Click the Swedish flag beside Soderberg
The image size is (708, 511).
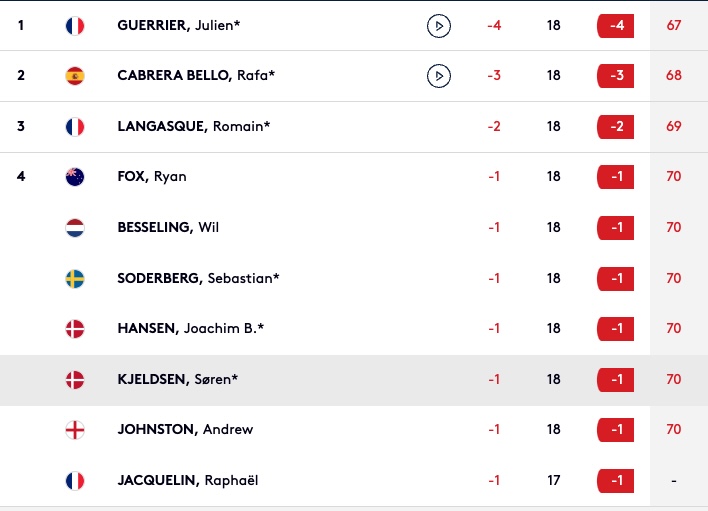pos(75,279)
